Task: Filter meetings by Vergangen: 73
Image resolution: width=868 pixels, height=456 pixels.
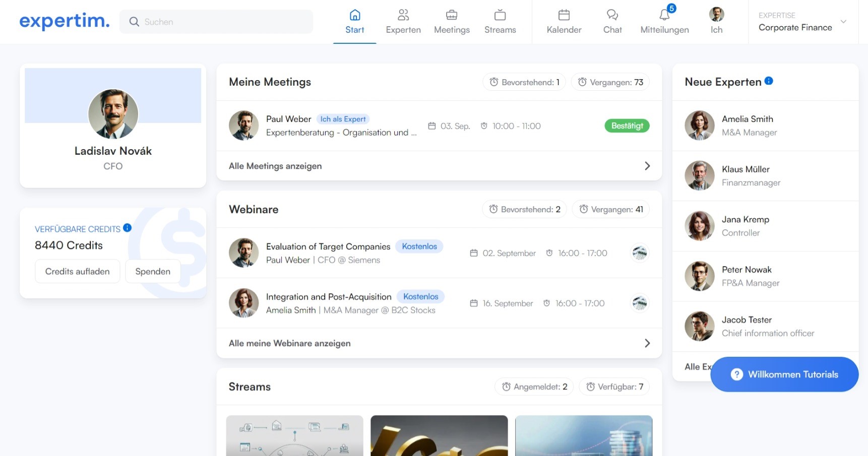Action: tap(610, 82)
